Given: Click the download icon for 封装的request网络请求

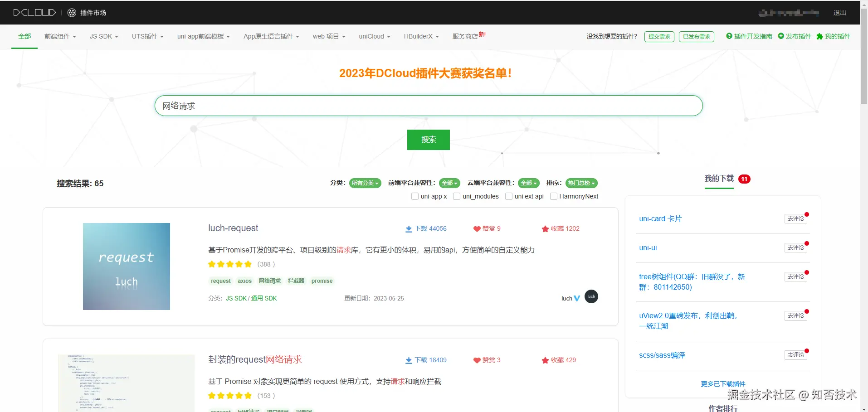Looking at the screenshot, I should click(x=409, y=360).
